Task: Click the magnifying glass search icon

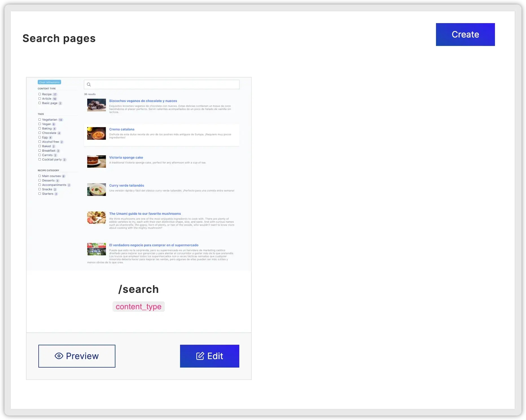Action: [x=89, y=85]
